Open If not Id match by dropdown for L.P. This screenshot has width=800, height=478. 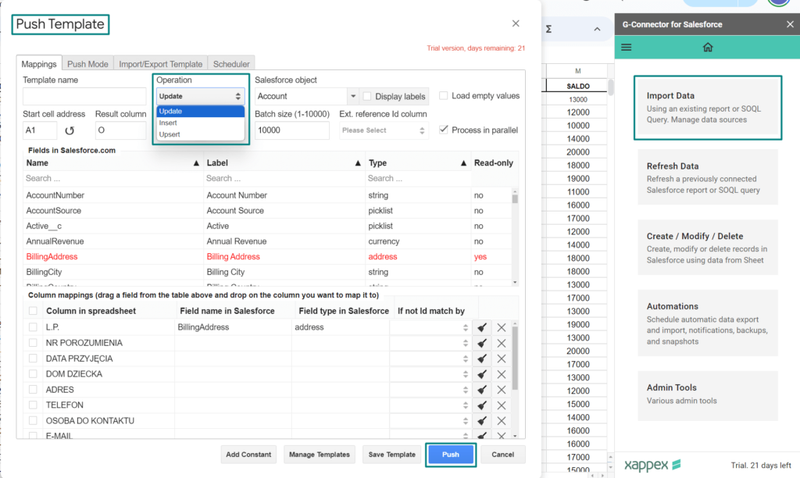430,328
